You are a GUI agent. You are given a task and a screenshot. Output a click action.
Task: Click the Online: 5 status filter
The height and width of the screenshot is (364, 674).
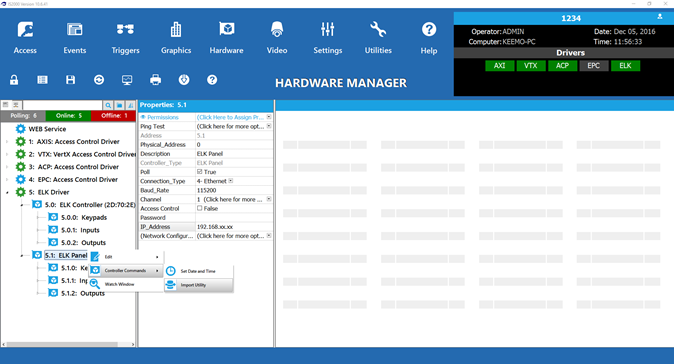tap(68, 116)
